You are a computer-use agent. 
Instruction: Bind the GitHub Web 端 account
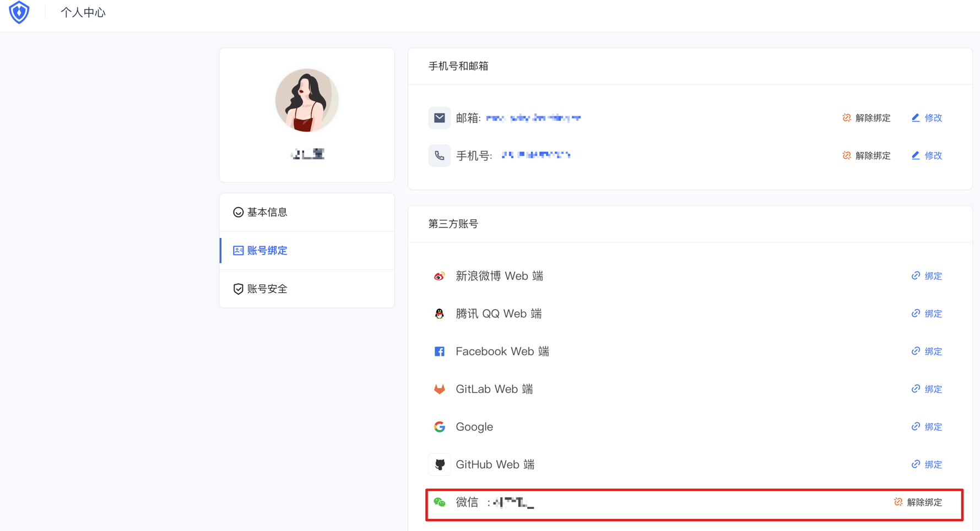tap(927, 465)
